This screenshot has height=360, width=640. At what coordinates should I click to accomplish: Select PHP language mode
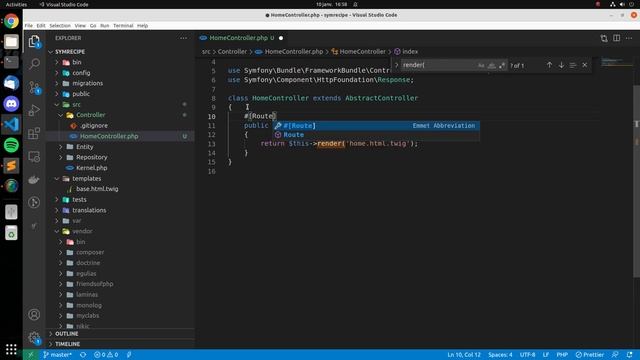click(x=562, y=355)
